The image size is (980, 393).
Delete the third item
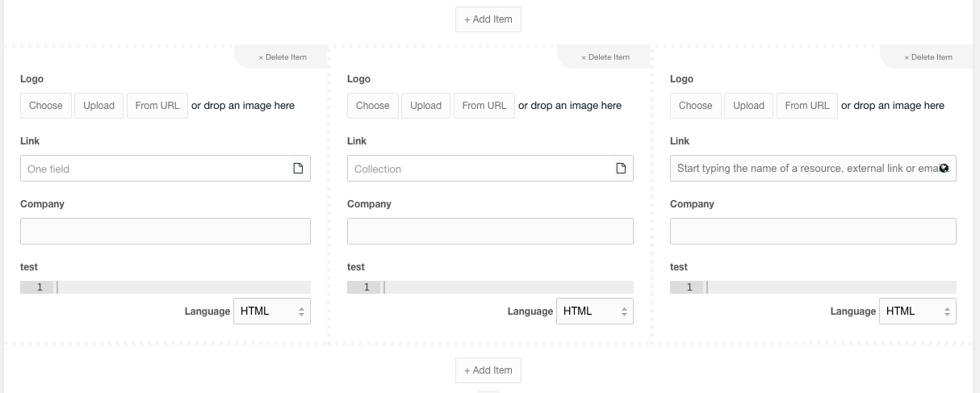pyautogui.click(x=928, y=57)
